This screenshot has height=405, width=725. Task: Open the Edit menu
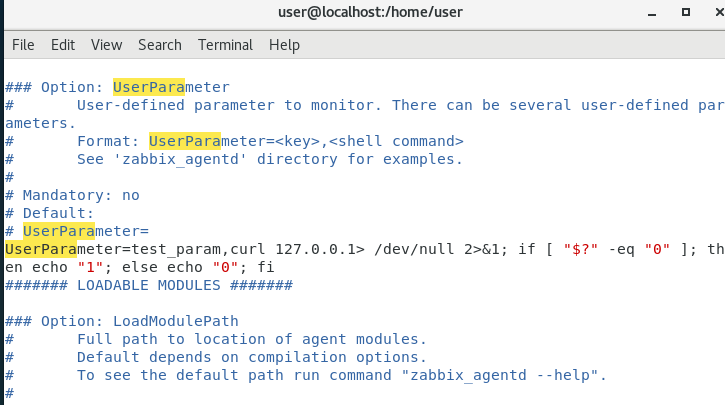[63, 45]
